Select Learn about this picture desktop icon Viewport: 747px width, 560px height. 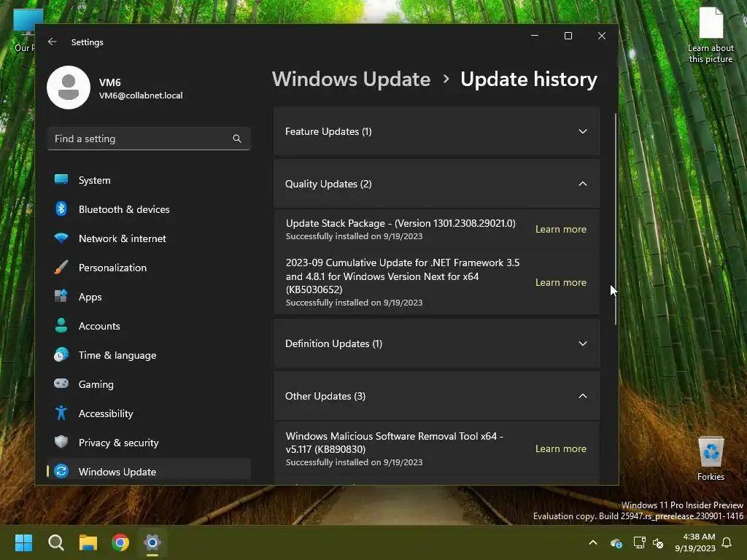pos(711,35)
